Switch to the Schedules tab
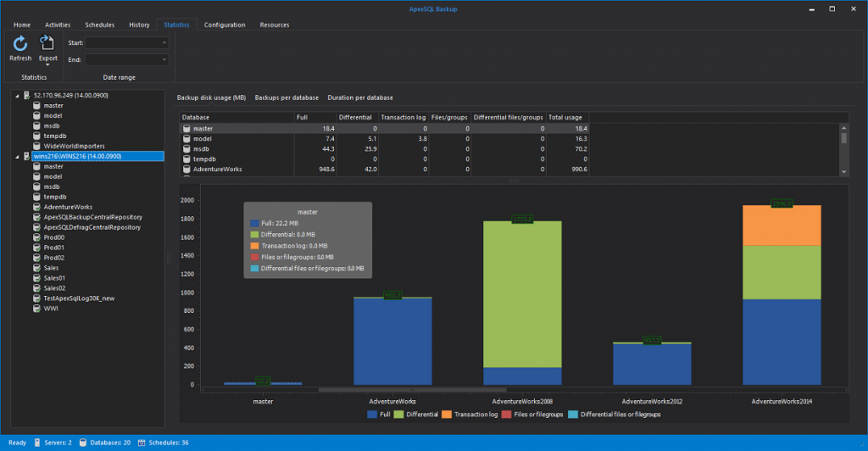This screenshot has width=868, height=451. click(99, 25)
